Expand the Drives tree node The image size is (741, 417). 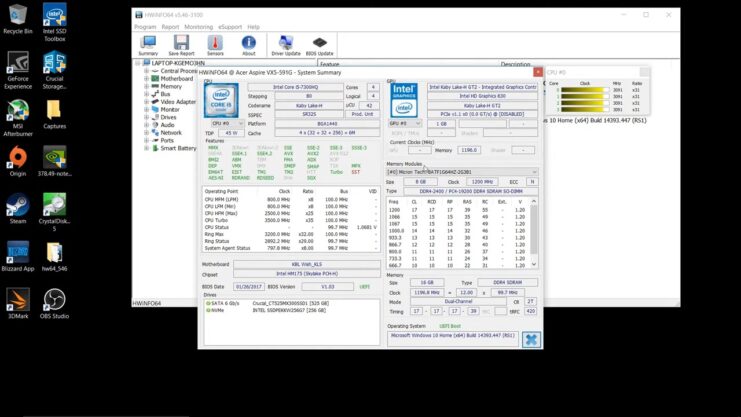(146, 117)
